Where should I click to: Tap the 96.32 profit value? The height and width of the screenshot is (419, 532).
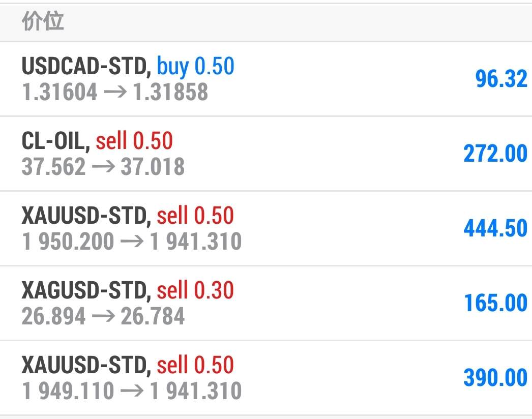tap(501, 79)
